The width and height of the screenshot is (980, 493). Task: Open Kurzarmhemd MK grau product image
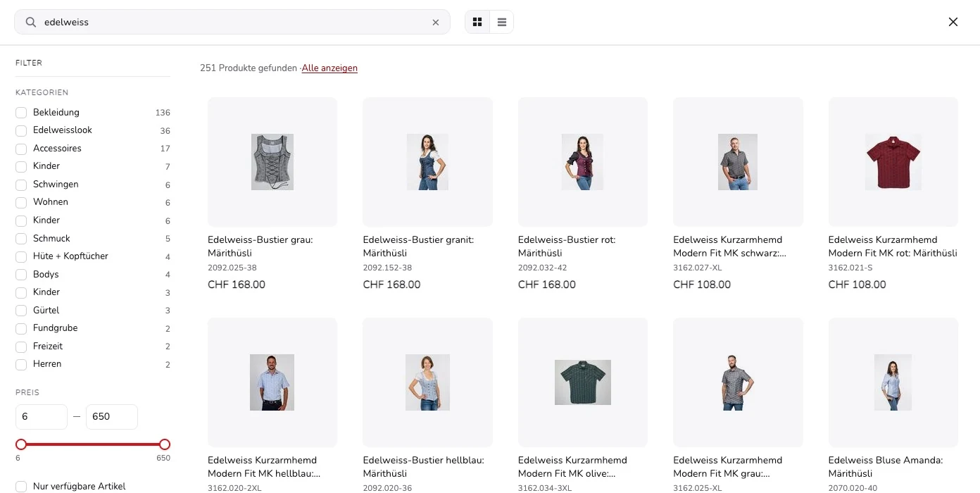pos(738,382)
